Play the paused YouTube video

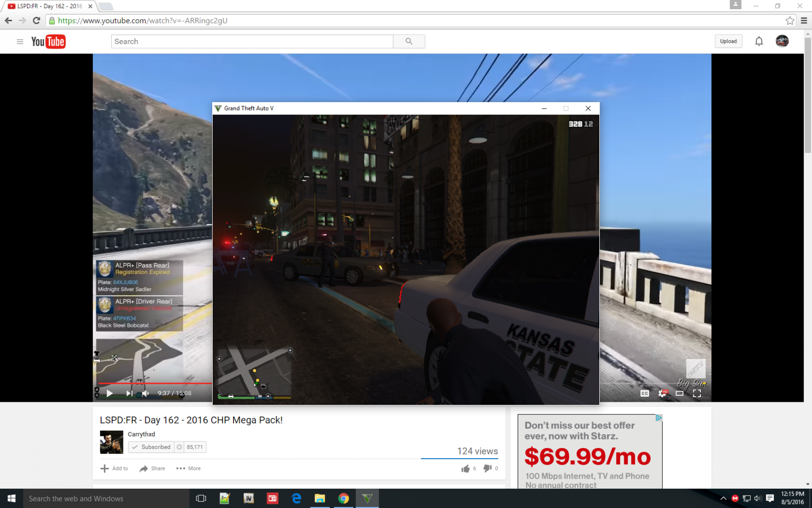[110, 393]
